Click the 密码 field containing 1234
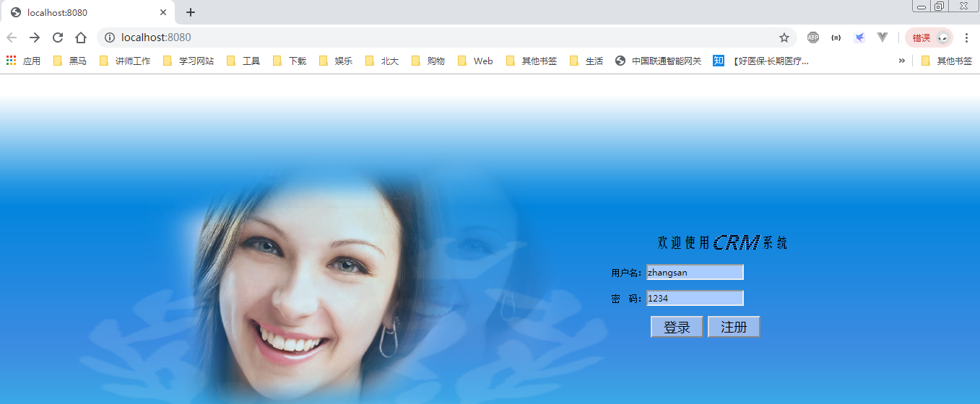Image resolution: width=980 pixels, height=404 pixels. [x=695, y=298]
